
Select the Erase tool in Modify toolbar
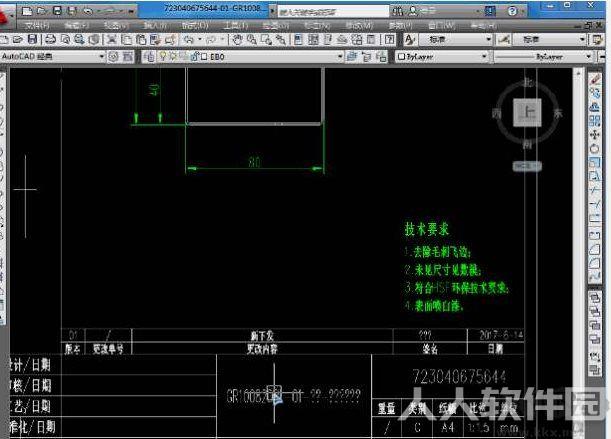[595, 79]
